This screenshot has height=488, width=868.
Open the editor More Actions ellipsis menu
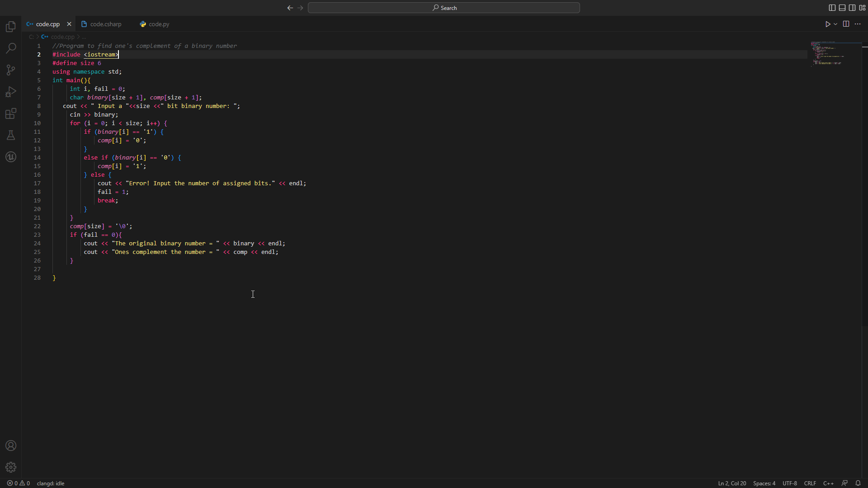(858, 24)
